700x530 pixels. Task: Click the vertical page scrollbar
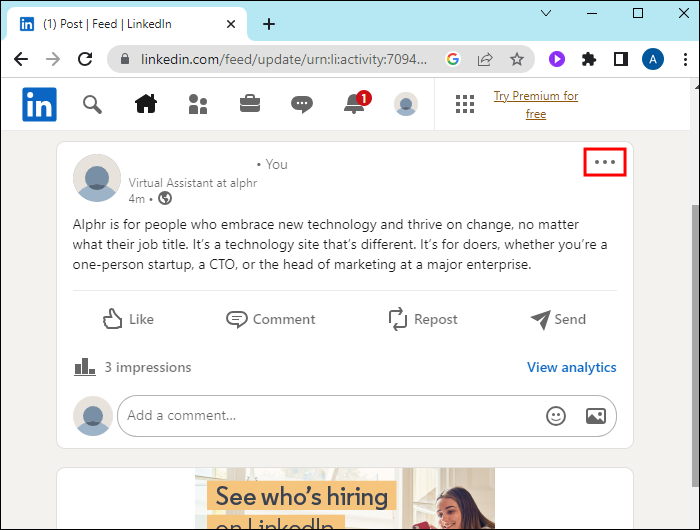click(696, 346)
